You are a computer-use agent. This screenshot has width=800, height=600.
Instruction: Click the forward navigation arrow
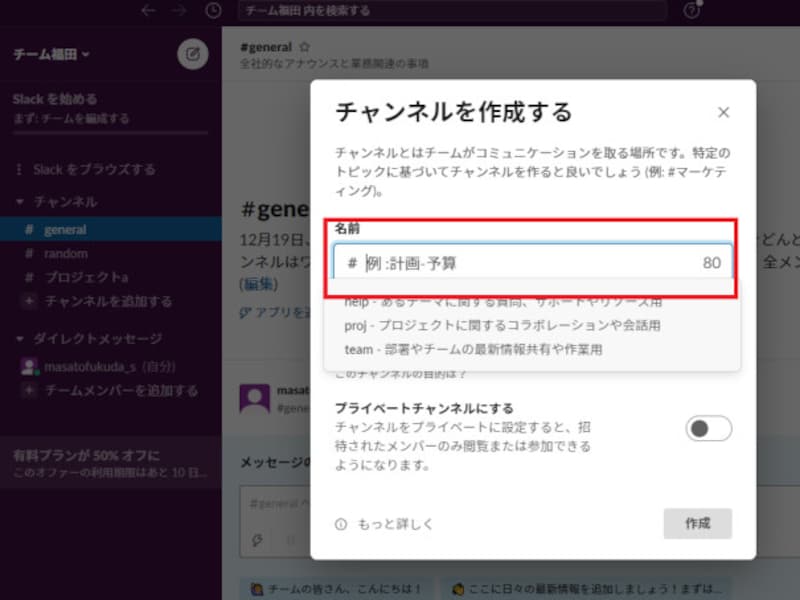pos(179,10)
